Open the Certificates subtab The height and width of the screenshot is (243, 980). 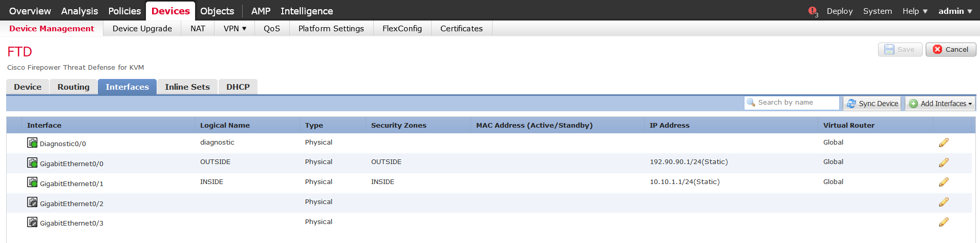461,28
